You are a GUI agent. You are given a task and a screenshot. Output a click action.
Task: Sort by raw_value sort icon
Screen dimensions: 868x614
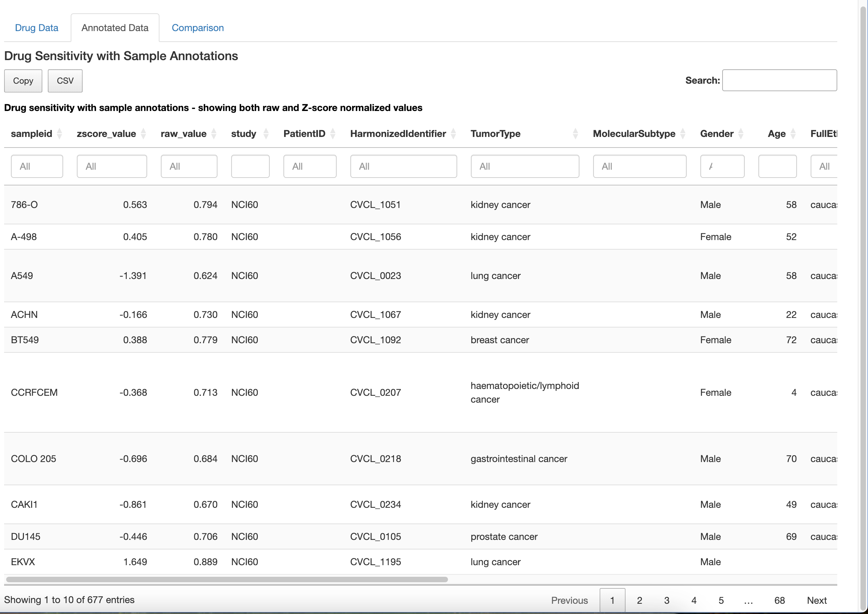pyautogui.click(x=214, y=134)
